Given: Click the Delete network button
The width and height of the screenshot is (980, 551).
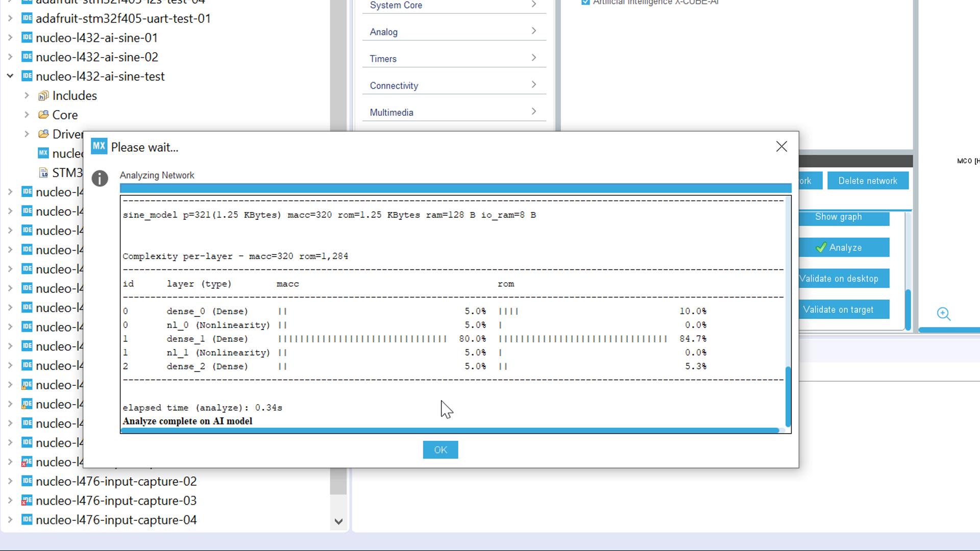Looking at the screenshot, I should [867, 181].
